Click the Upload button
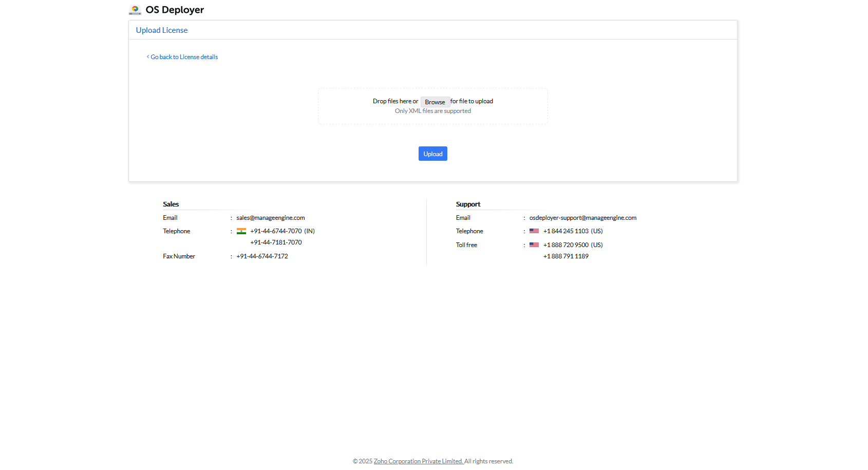Screen dimensions: 868x470 click(432, 154)
